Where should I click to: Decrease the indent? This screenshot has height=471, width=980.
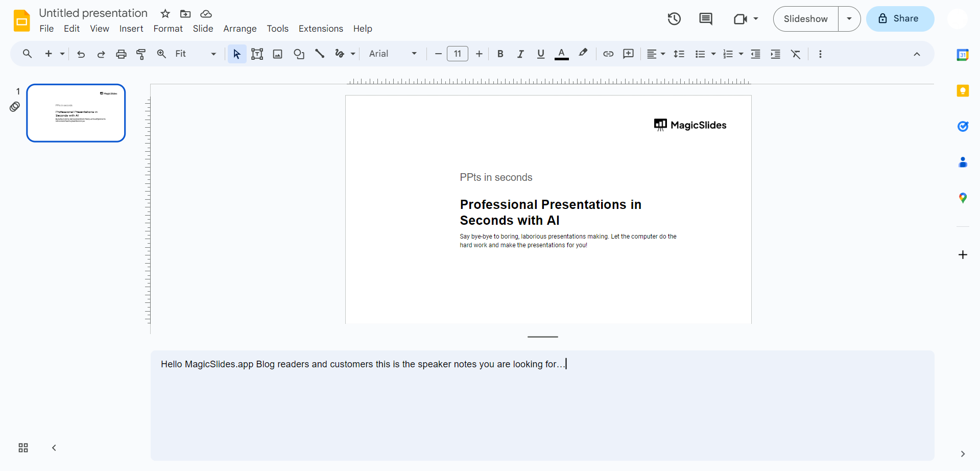pyautogui.click(x=756, y=54)
